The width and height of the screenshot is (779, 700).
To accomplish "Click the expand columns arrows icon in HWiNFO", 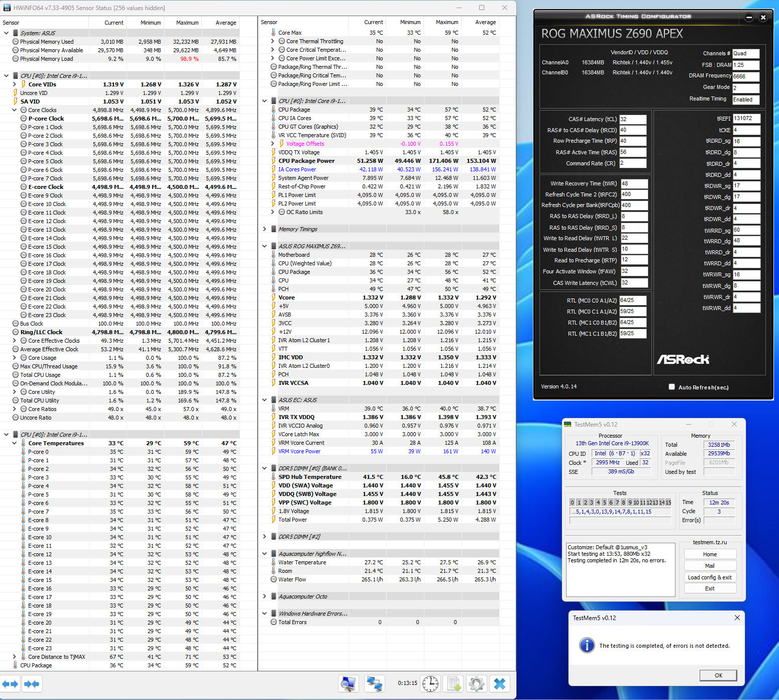I will point(10,684).
